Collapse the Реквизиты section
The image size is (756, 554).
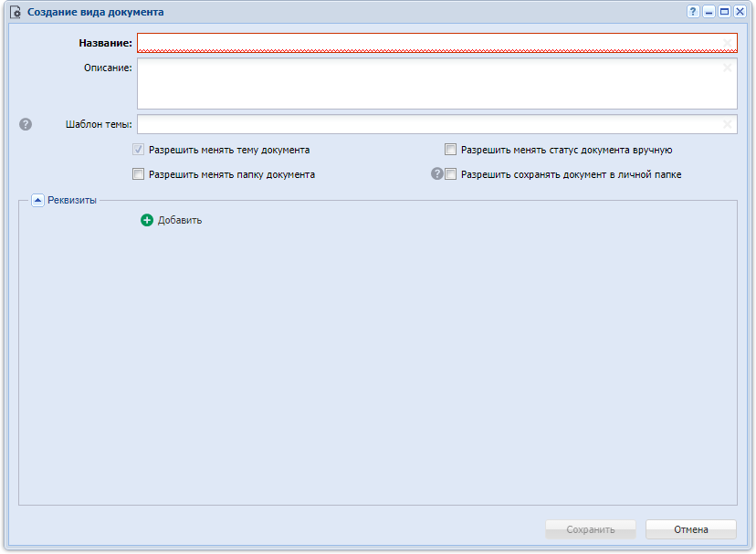click(x=37, y=200)
